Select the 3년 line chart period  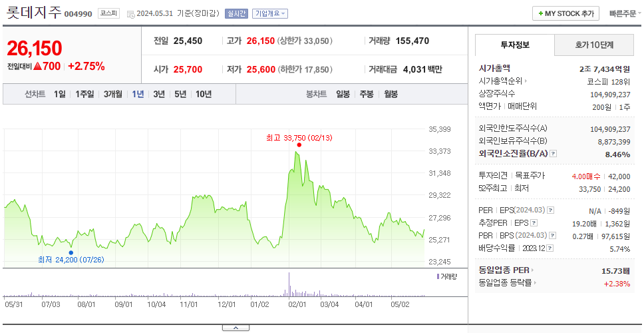pyautogui.click(x=159, y=94)
